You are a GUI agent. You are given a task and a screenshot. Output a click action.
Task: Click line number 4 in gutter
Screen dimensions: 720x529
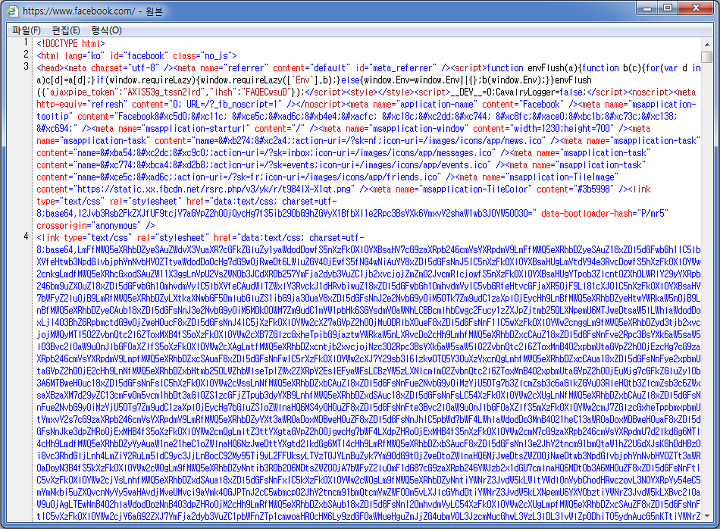pyautogui.click(x=26, y=236)
